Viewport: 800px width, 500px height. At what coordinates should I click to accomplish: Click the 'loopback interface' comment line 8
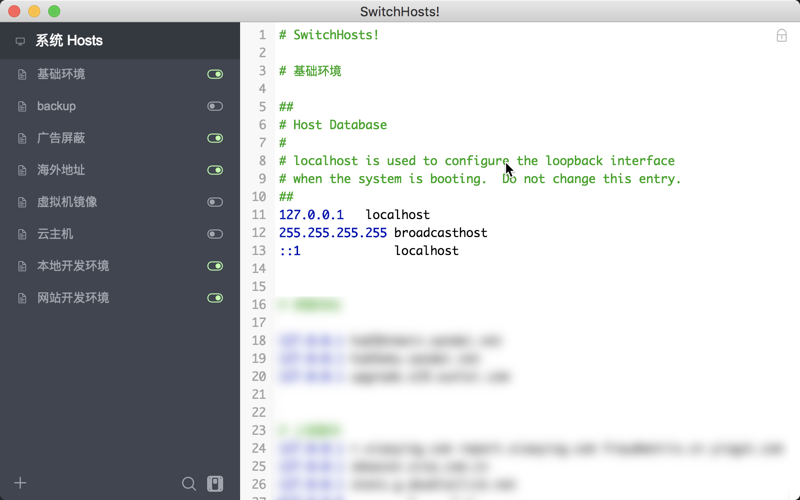477,161
